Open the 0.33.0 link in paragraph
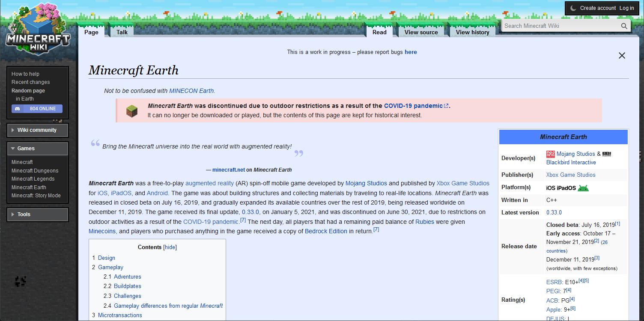 (x=250, y=212)
